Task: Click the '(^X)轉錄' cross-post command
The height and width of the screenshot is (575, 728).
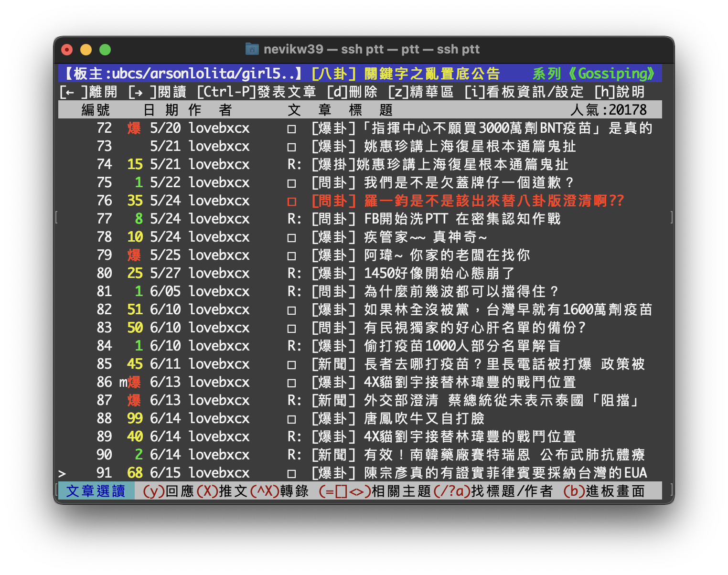Action: click(x=279, y=491)
